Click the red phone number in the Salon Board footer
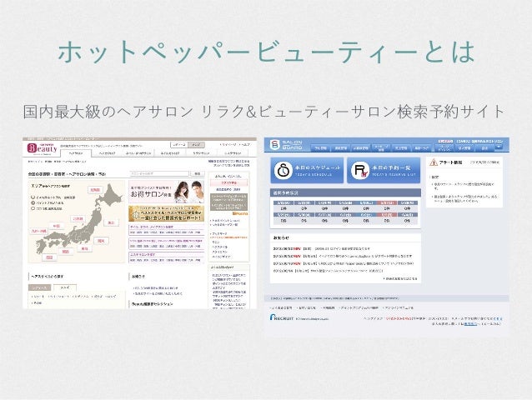The image size is (532, 400). [398, 318]
